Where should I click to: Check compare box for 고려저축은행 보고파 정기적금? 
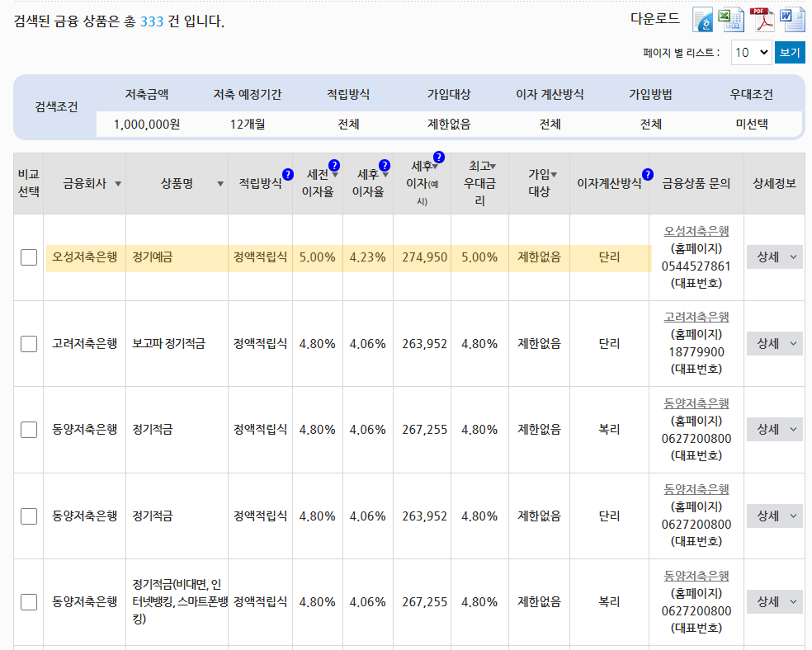tap(29, 344)
